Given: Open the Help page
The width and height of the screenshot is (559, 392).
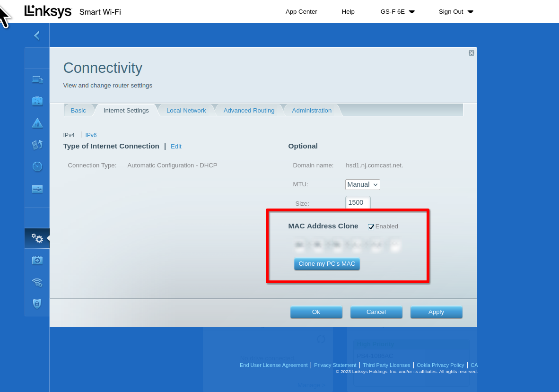Looking at the screenshot, I should click(x=348, y=12).
